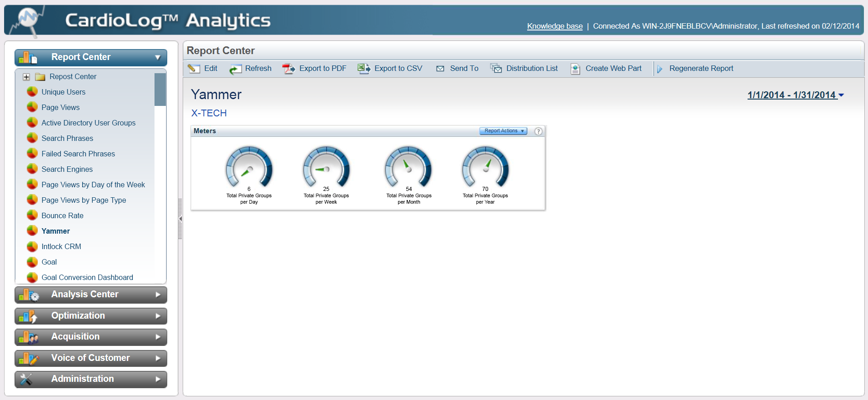The height and width of the screenshot is (400, 868).
Task: Expand the Voice of Customer arrow
Action: tap(158, 358)
